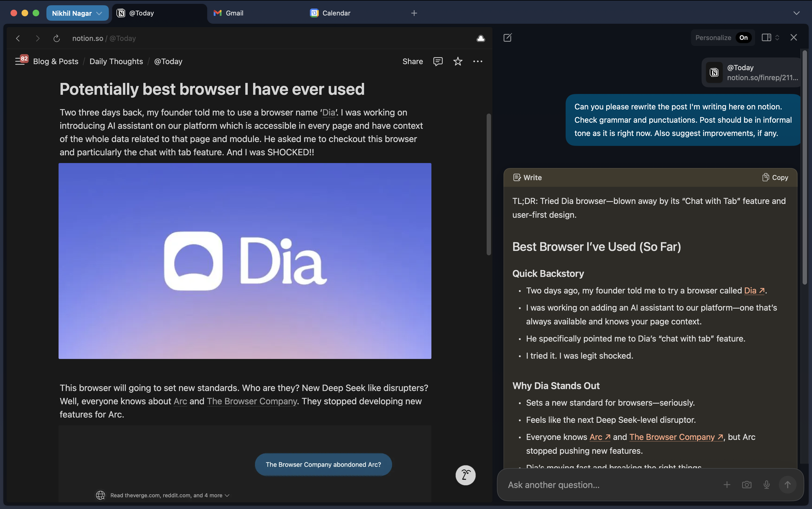Start a new chat with compose icon

coord(507,37)
